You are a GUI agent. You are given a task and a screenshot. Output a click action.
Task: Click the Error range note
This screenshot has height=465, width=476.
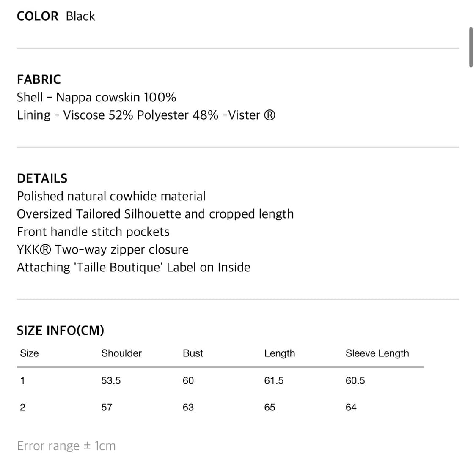pos(66,446)
